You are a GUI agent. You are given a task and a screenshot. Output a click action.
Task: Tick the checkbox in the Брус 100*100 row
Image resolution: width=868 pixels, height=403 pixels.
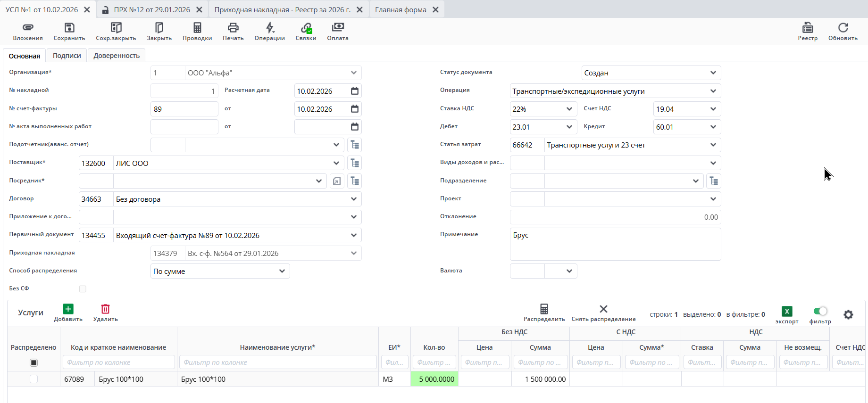tap(33, 379)
